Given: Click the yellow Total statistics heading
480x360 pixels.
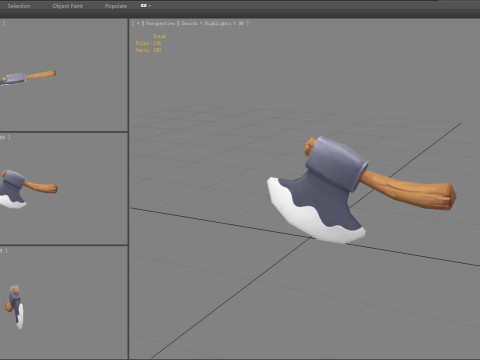Looking at the screenshot, I should (x=159, y=36).
